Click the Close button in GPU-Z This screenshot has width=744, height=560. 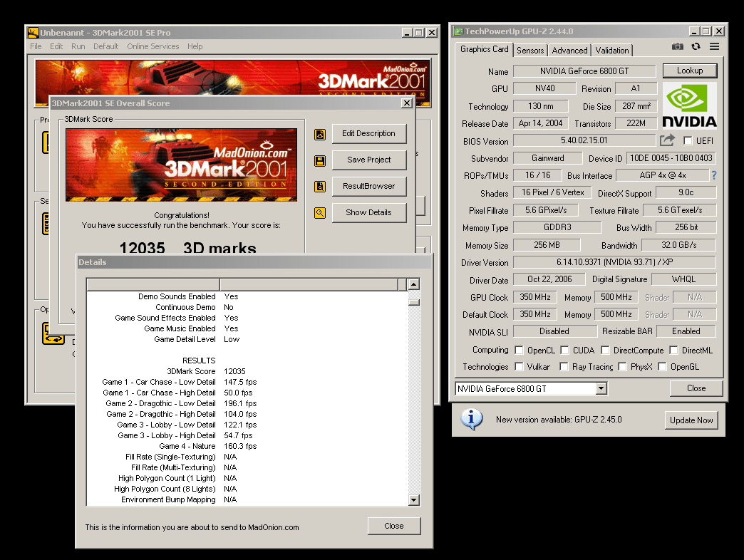point(696,388)
